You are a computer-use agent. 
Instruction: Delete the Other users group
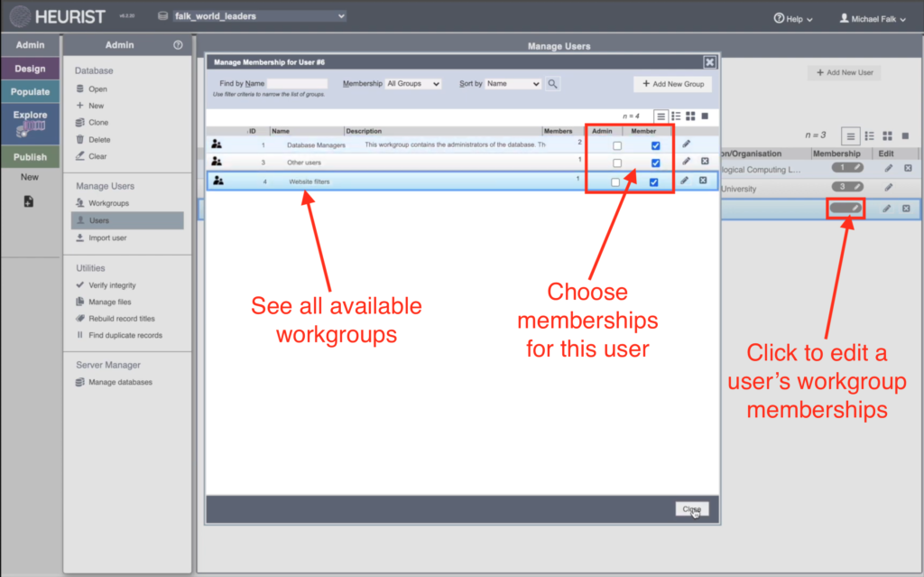point(705,161)
